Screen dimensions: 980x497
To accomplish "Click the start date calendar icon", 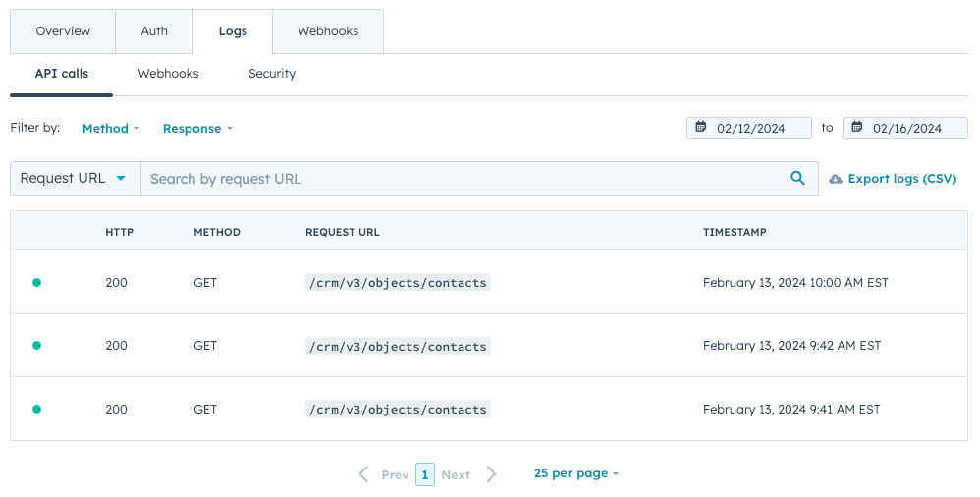I will pyautogui.click(x=701, y=128).
